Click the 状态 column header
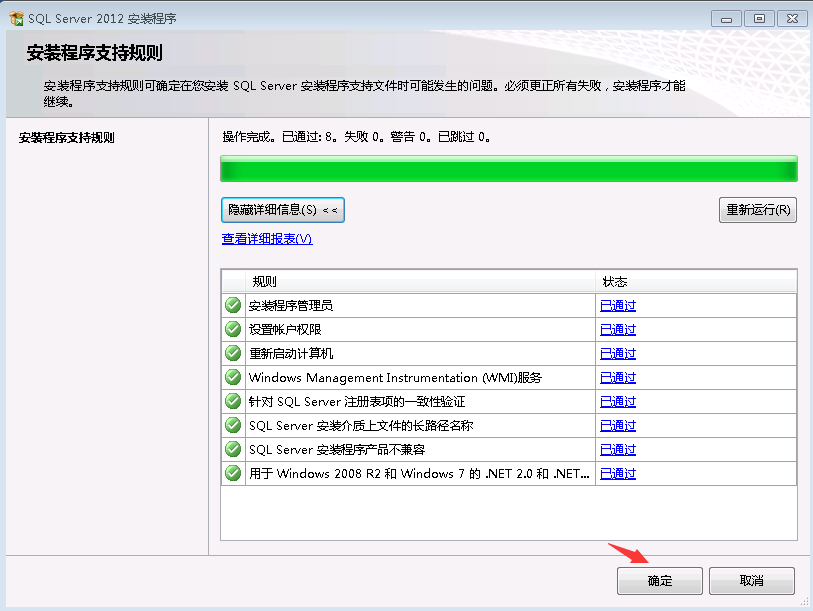The width and height of the screenshot is (813, 611). coord(696,282)
